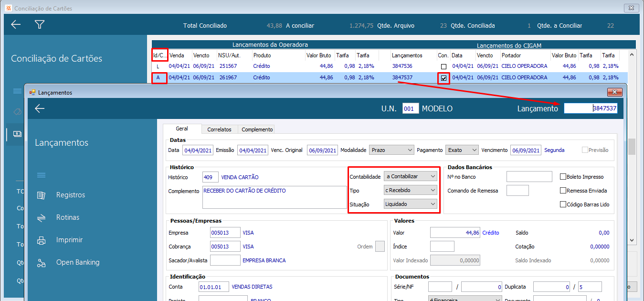
Task: Click the Lançamentos window title icon
Action: point(32,92)
